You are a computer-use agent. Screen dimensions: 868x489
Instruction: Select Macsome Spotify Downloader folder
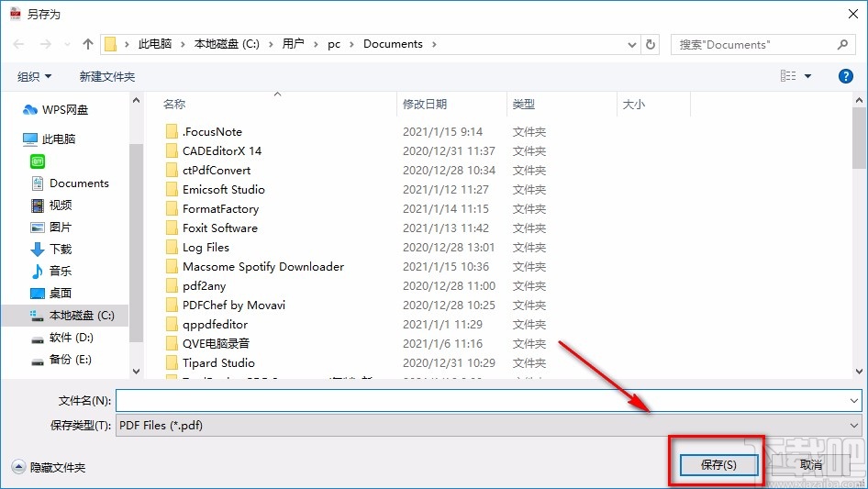(x=255, y=267)
